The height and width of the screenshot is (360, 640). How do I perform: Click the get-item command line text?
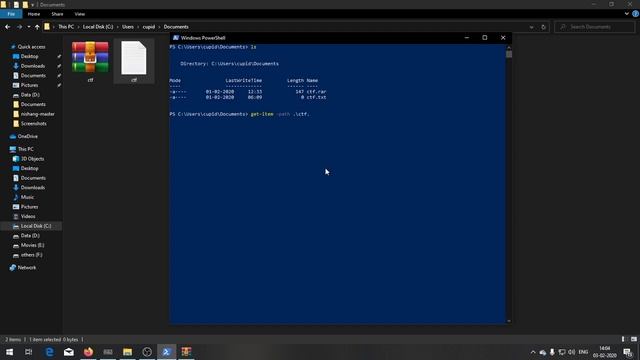[x=280, y=114]
